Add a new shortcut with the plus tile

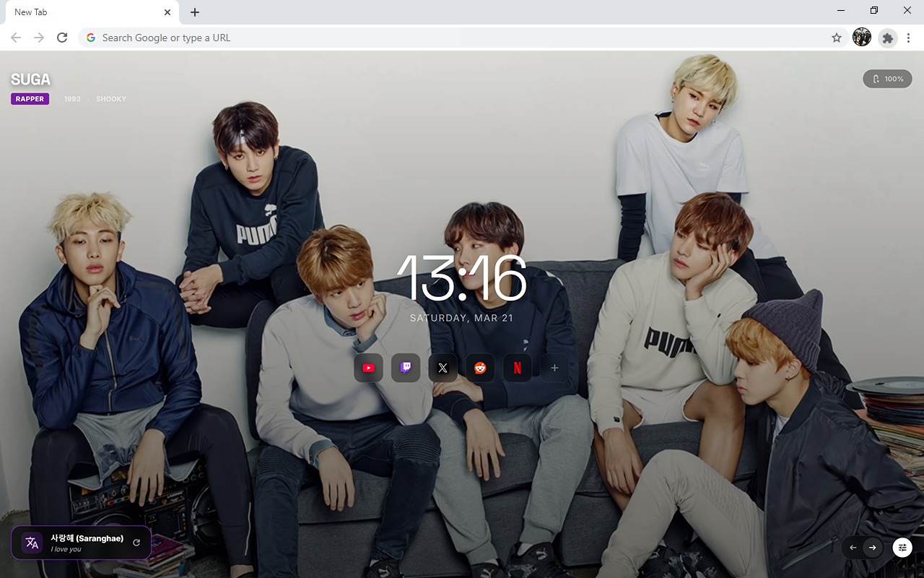554,368
